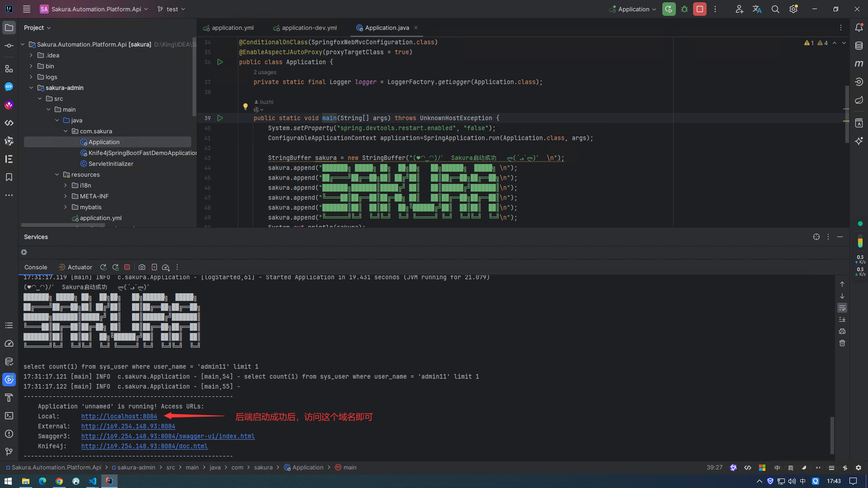Expand the .idea folder
868x488 pixels.
(x=31, y=55)
